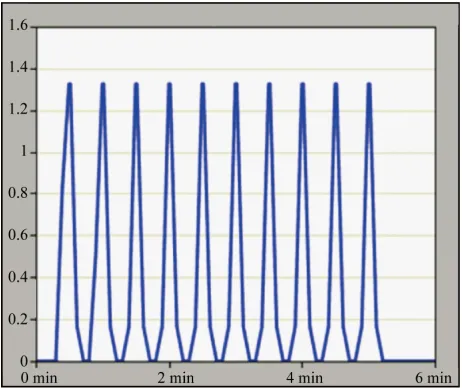Click the 0.6 y-axis label
Viewport: 462px width, 388px height.
(18, 235)
